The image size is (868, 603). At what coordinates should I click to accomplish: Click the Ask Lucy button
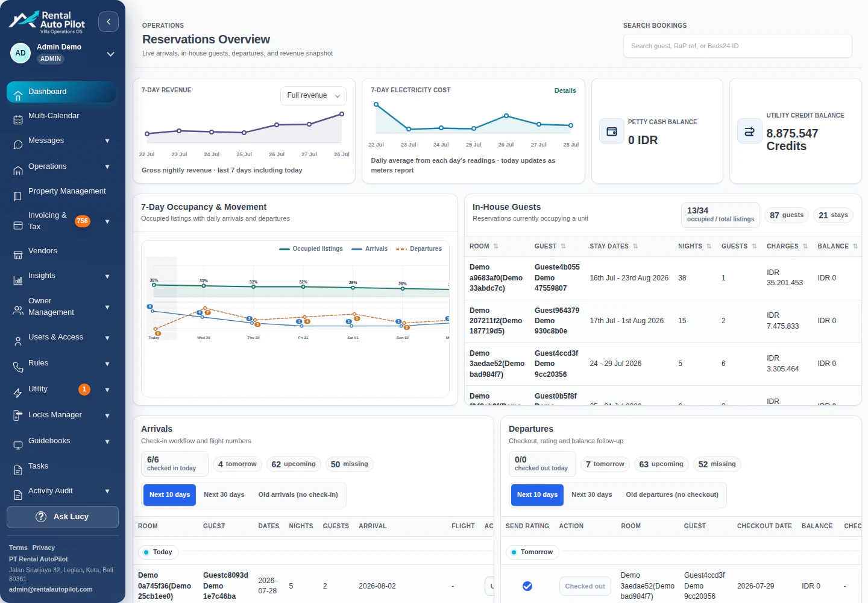pos(63,517)
